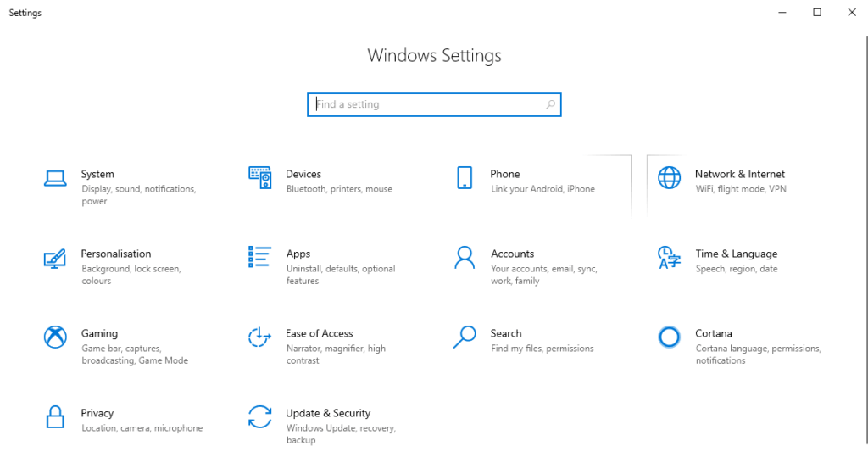
Task: Click 'Background, lock screen, colours' description
Action: click(131, 275)
